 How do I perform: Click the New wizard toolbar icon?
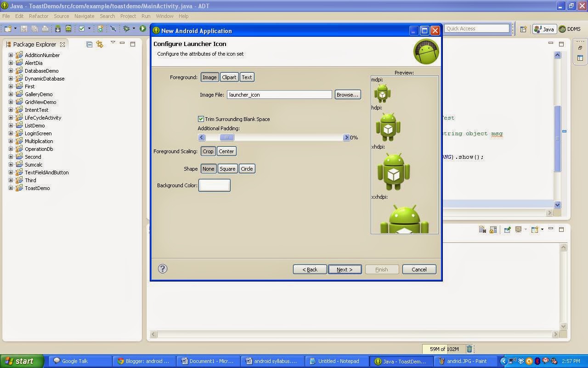(x=8, y=29)
